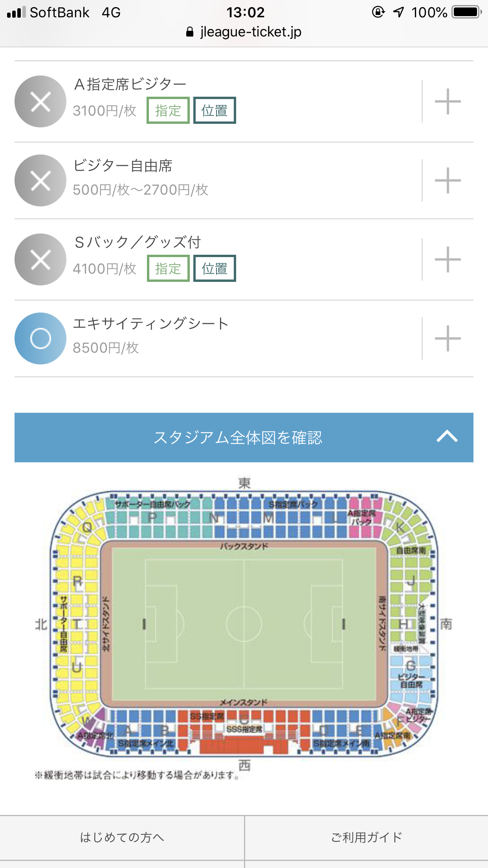Open the ご利用ガイド footer tab
This screenshot has height=868, width=488.
tap(366, 837)
